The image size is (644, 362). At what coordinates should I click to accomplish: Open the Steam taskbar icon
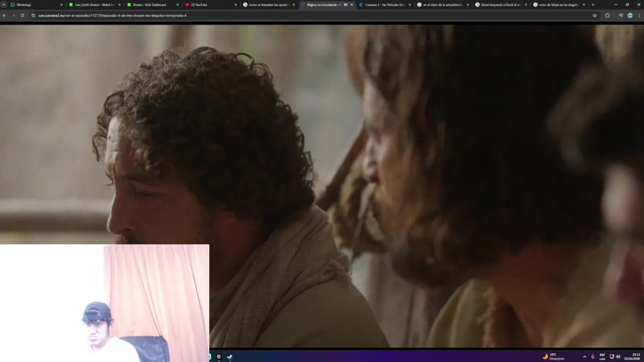230,356
